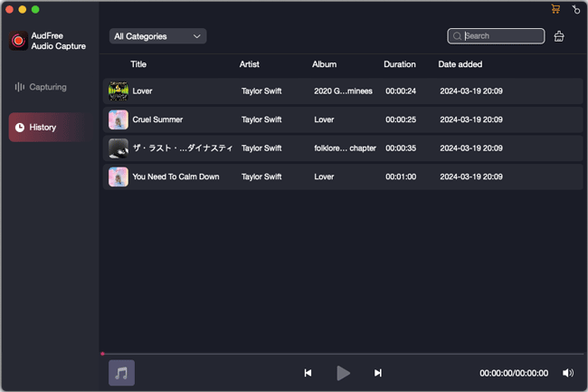
Task: Open the All Categories dropdown
Action: [x=158, y=36]
